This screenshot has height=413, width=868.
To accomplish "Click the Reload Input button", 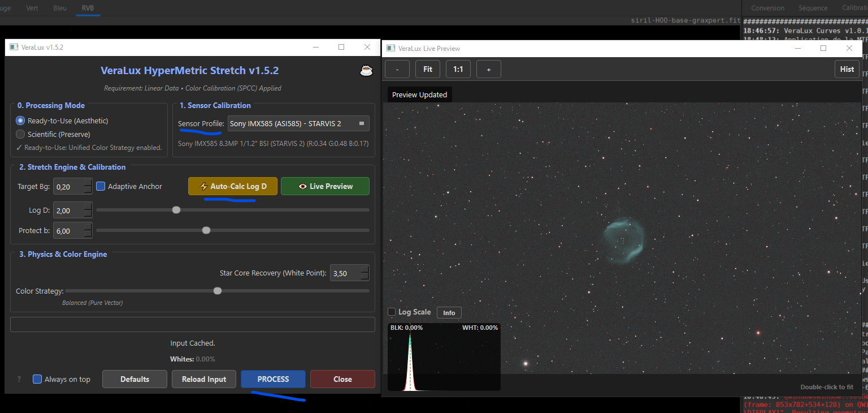I will coord(204,379).
